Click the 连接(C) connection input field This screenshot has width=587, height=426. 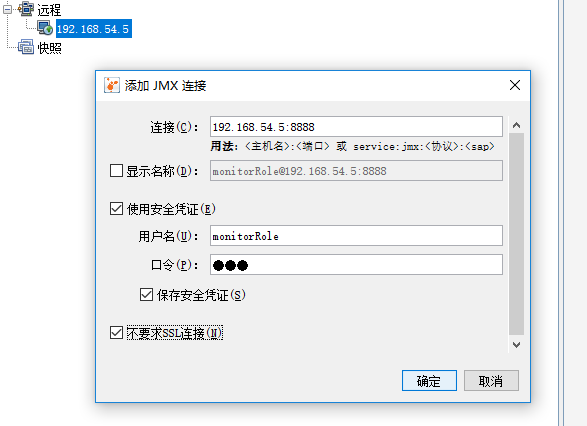(356, 127)
